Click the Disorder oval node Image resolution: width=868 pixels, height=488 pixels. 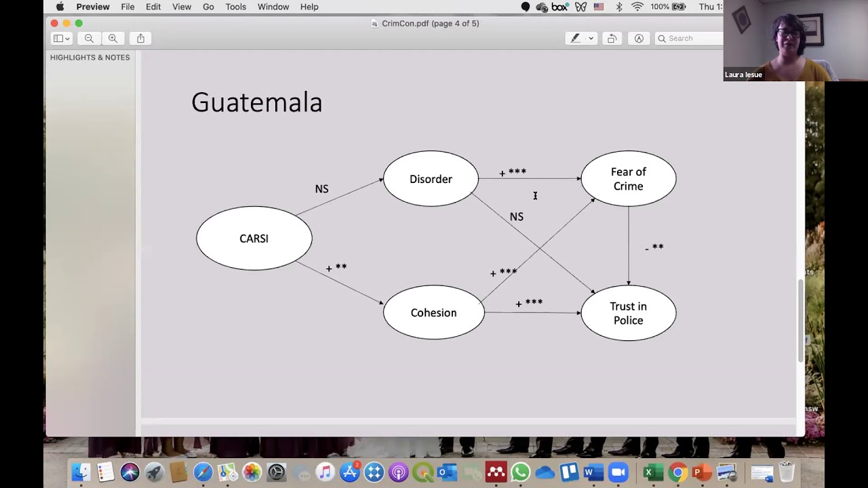(431, 179)
